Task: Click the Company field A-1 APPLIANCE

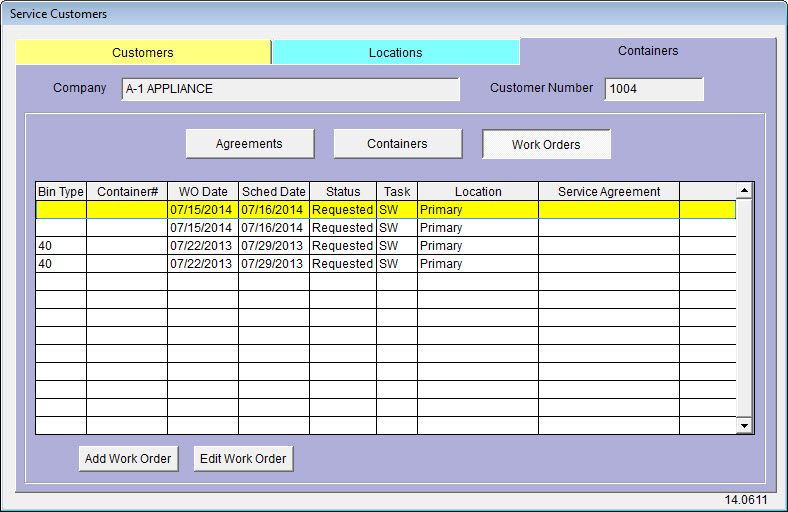Action: tap(290, 89)
